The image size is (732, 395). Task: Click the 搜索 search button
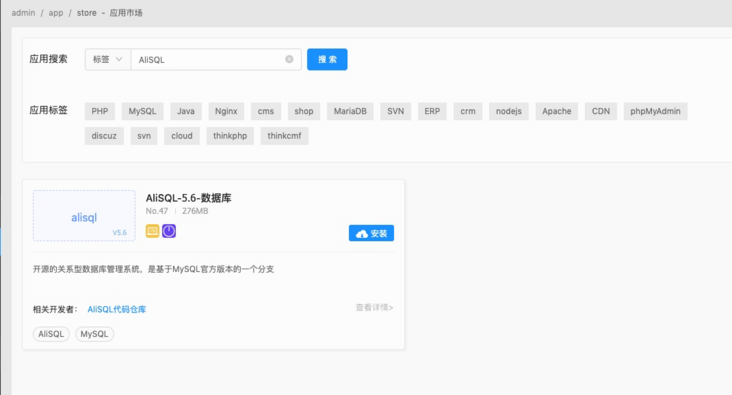327,59
